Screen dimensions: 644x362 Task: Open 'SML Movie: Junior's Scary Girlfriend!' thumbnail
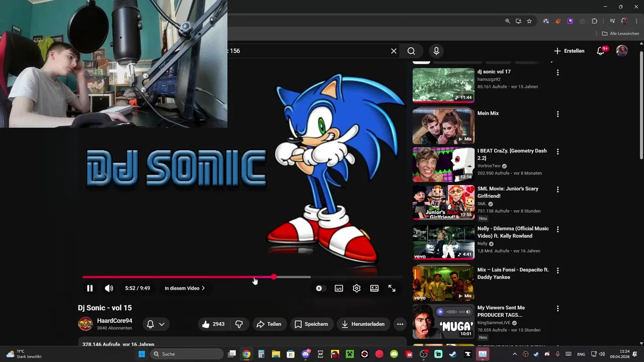click(443, 202)
